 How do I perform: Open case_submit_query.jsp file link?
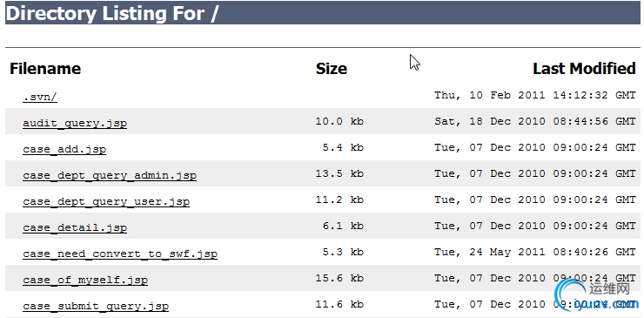pos(96,306)
